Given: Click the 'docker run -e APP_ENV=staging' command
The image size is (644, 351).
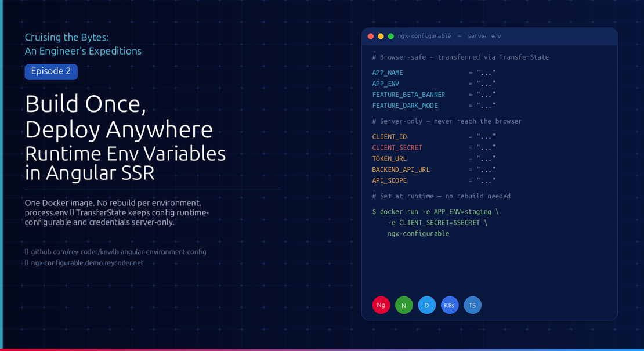Looking at the screenshot, I should 435,212.
